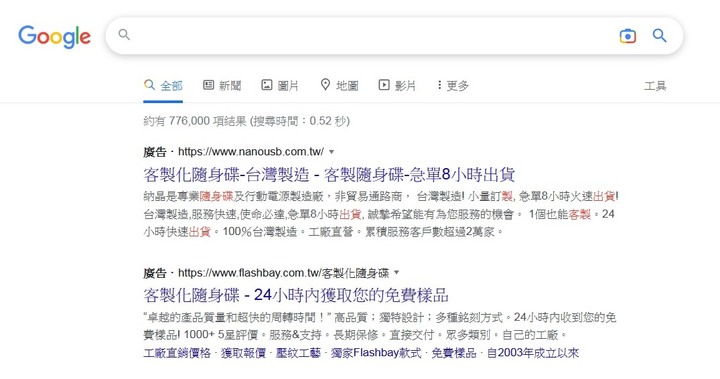
Task: Click the https://www.nanousb.com.tw/ URL text
Action: [x=251, y=152]
